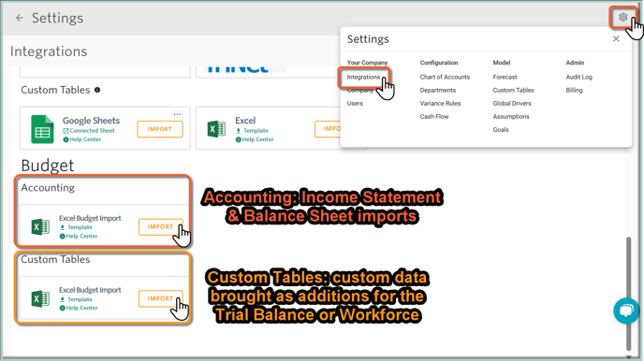Open Chart of Accounts settings
The width and height of the screenshot is (644, 361).
click(x=445, y=77)
